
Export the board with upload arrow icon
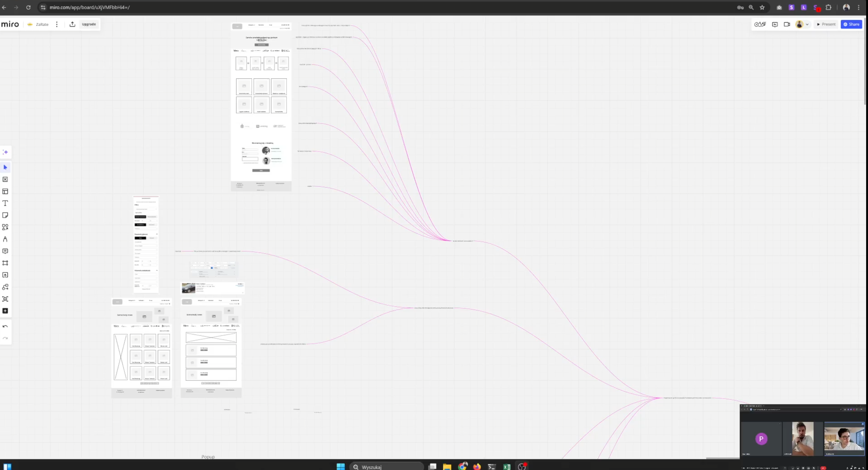[72, 24]
